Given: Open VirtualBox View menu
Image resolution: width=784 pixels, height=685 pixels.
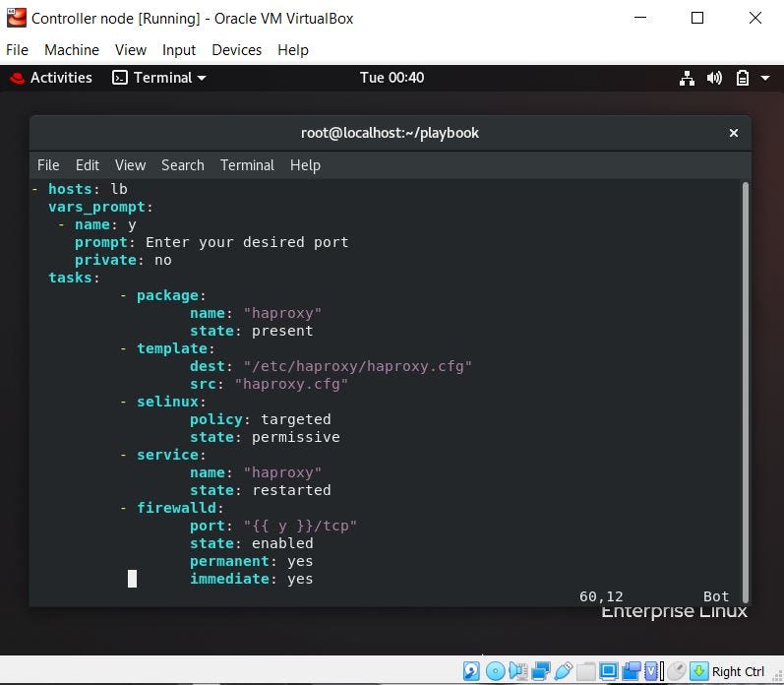Looking at the screenshot, I should 131,50.
